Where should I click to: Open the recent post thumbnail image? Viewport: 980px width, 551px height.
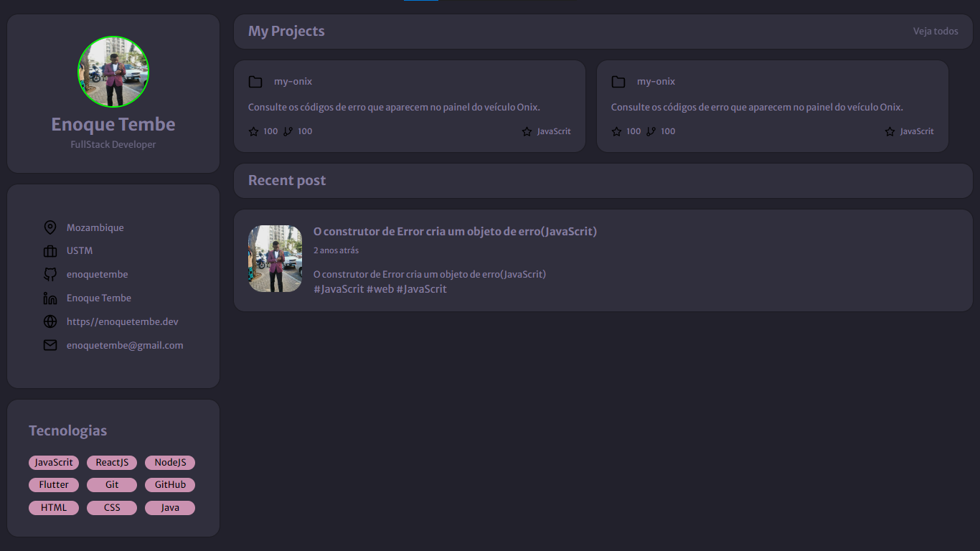click(275, 258)
